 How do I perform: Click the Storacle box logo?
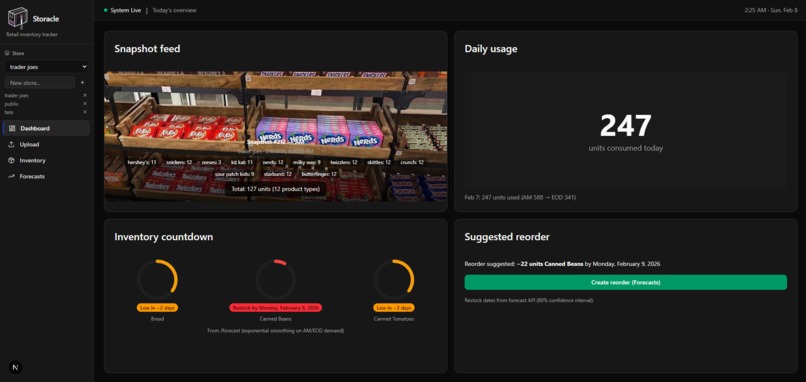pyautogui.click(x=17, y=18)
